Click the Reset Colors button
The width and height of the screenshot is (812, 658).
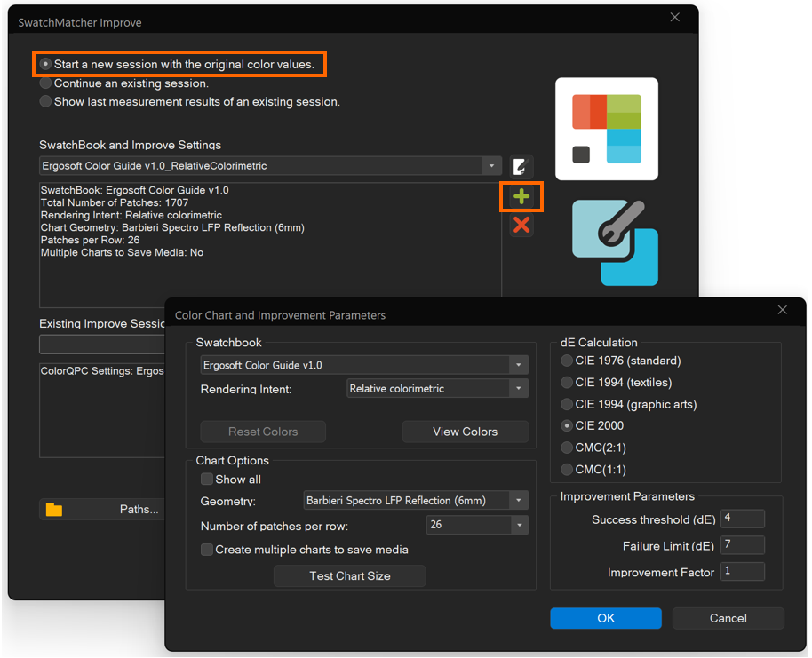click(x=263, y=432)
